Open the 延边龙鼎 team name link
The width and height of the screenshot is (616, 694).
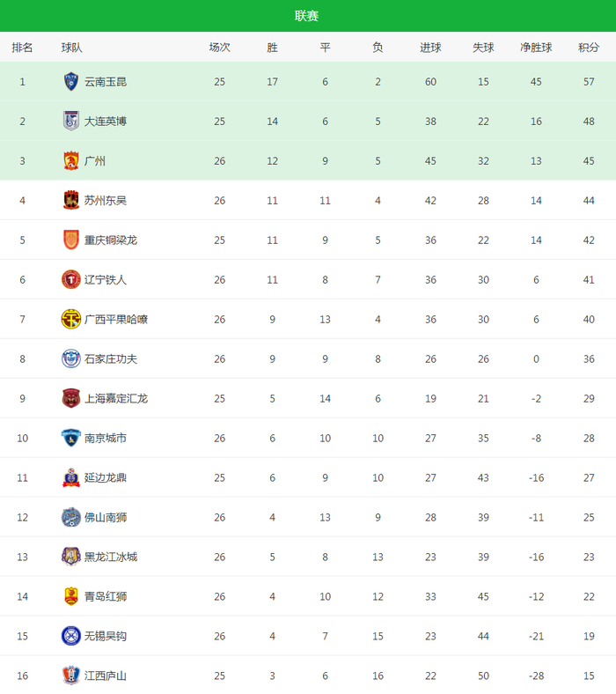coord(106,478)
